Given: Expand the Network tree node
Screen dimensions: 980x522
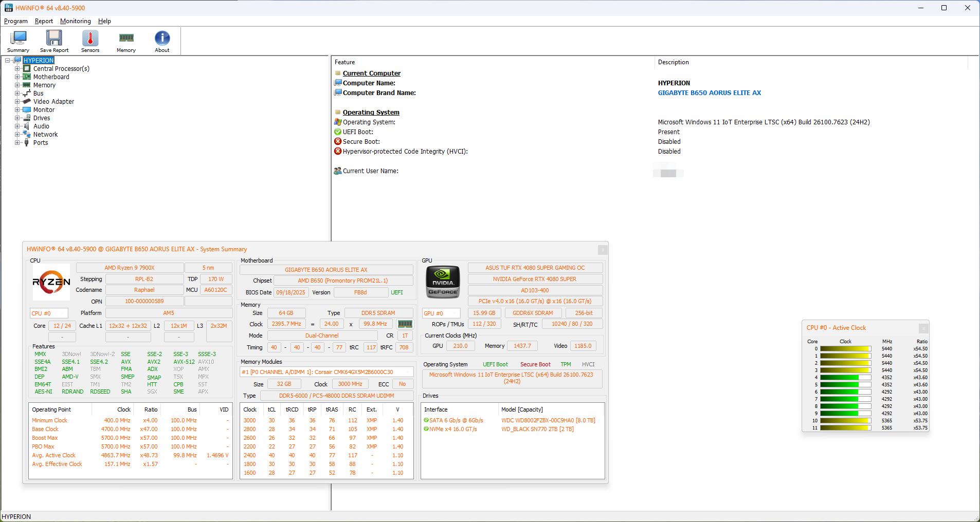Looking at the screenshot, I should tap(17, 134).
